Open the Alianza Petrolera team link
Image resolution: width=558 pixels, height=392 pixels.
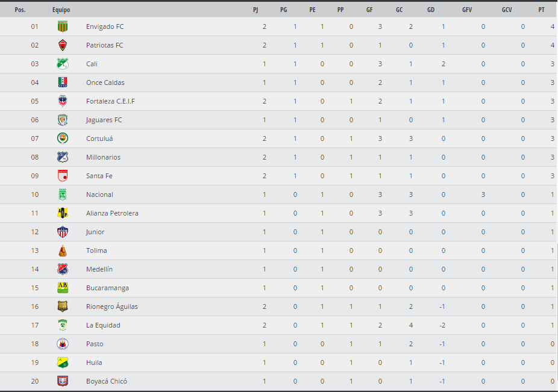click(111, 213)
